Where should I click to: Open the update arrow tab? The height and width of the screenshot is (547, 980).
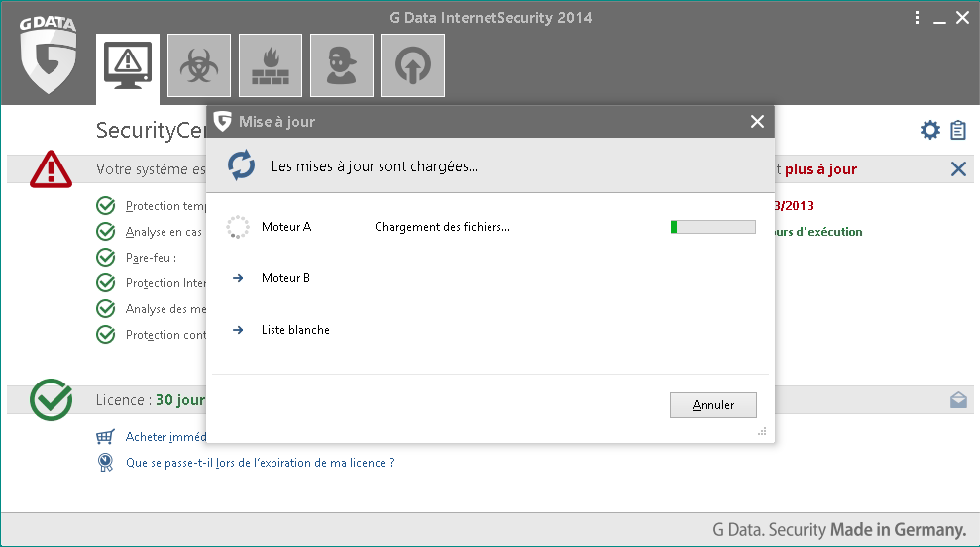pos(413,65)
